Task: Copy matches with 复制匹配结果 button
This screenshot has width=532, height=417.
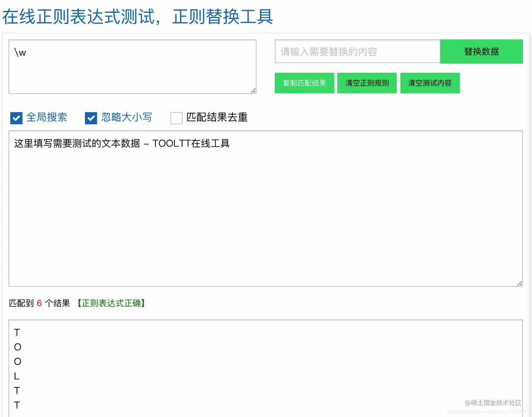Action: click(304, 83)
